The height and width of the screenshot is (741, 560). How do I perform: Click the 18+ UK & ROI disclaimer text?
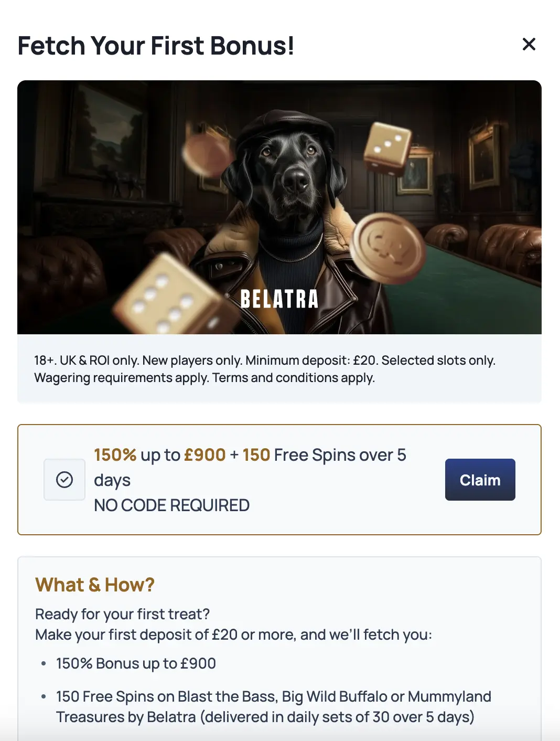[265, 369]
